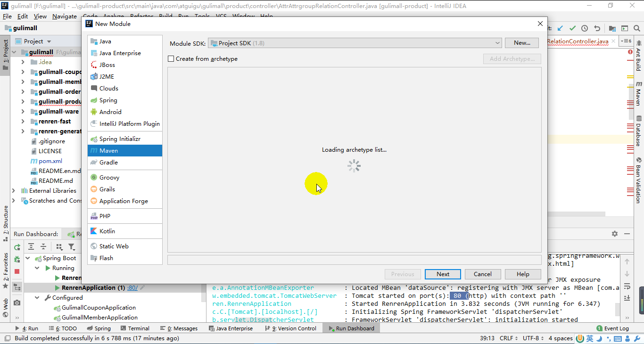The width and height of the screenshot is (644, 344).
Task: Click Expand All icon in Run Dashboard
Action: tap(31, 246)
